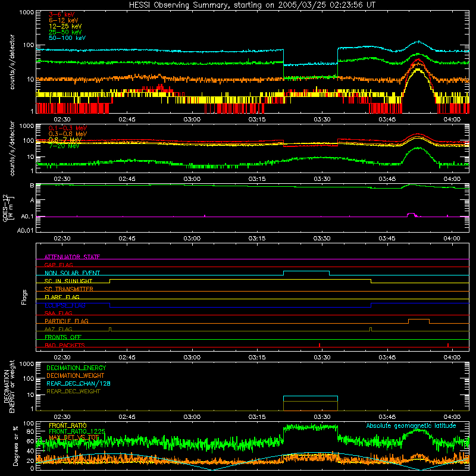This screenshot has width=476, height=476.
Task: Select the ECLIPSE_FLAG label
Action: (65, 305)
